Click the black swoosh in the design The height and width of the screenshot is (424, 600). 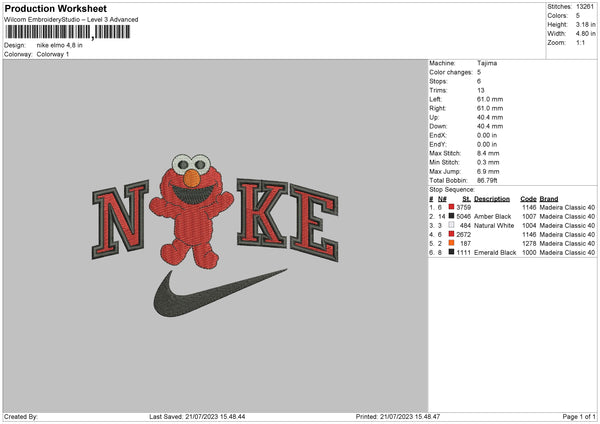coord(219,293)
